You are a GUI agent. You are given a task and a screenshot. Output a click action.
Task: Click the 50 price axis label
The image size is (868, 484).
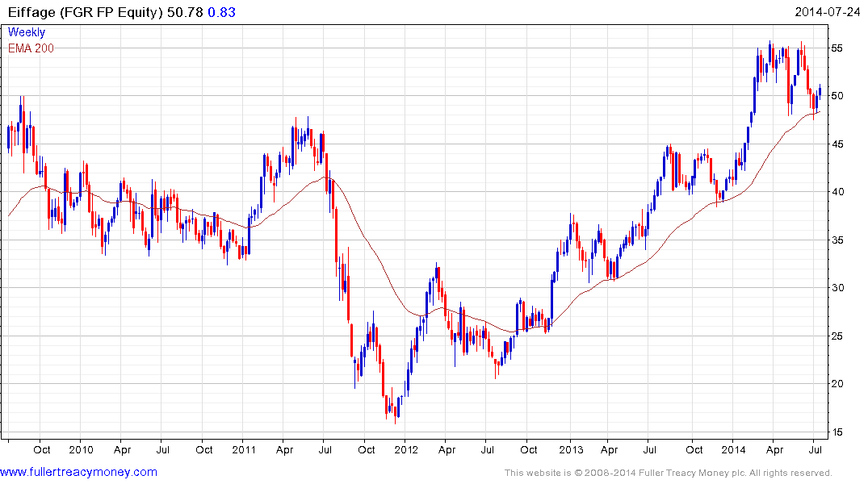[837, 96]
